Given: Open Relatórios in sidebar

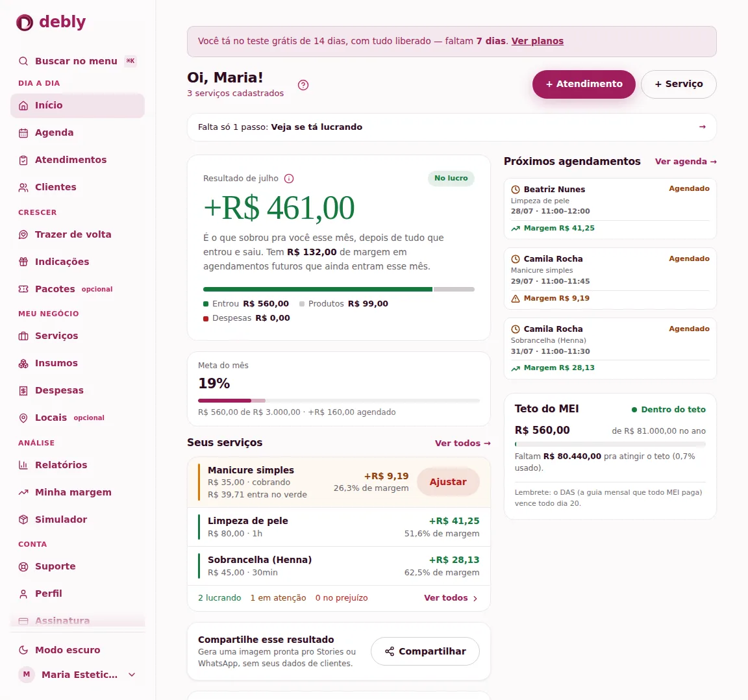Looking at the screenshot, I should 77,465.
